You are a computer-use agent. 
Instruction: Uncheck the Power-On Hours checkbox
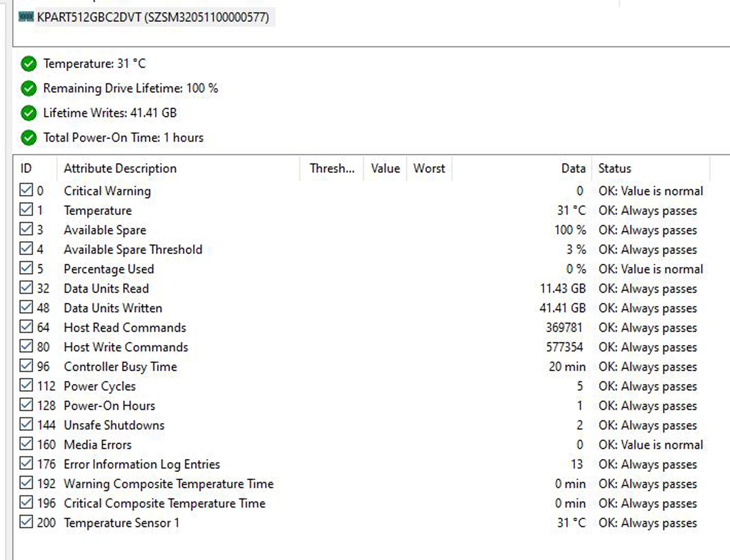click(x=26, y=405)
